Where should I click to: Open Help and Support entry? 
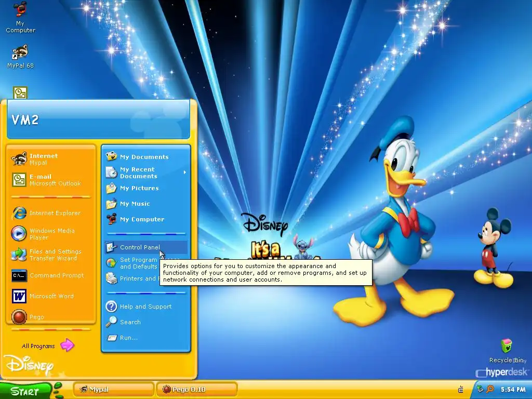[x=146, y=307]
